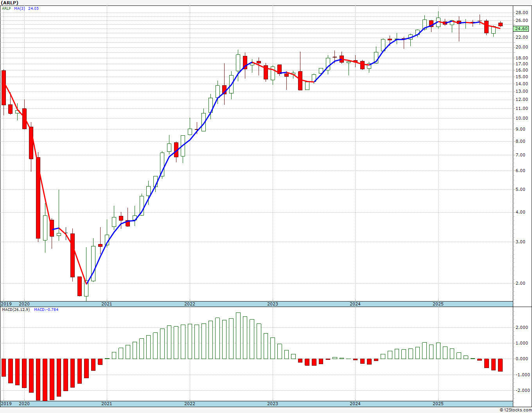The image size is (532, 413).
Task: Click the "18.00" price axis label
Action: (522, 58)
